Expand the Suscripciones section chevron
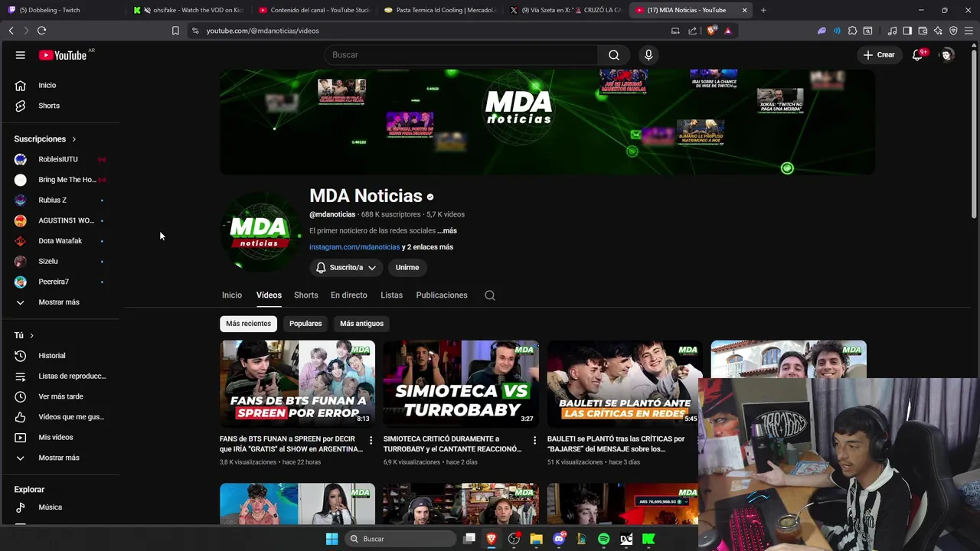The width and height of the screenshot is (980, 551). [x=74, y=139]
